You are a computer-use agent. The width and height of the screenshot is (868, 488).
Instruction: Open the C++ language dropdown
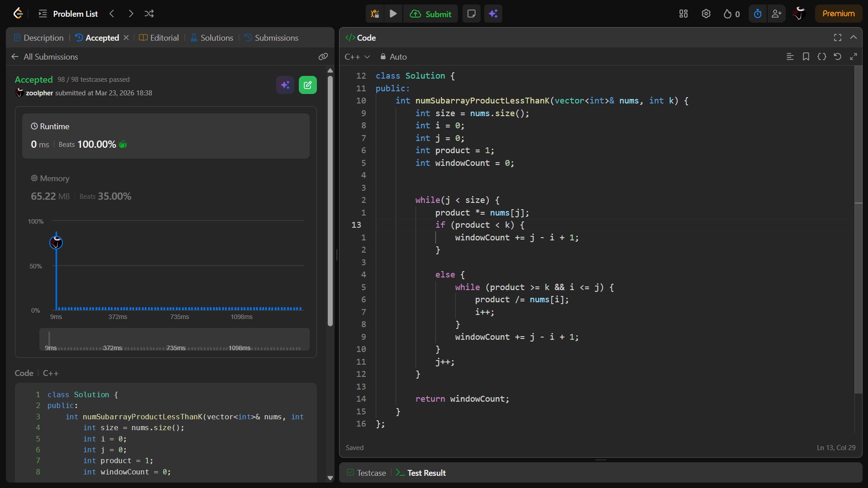[357, 56]
